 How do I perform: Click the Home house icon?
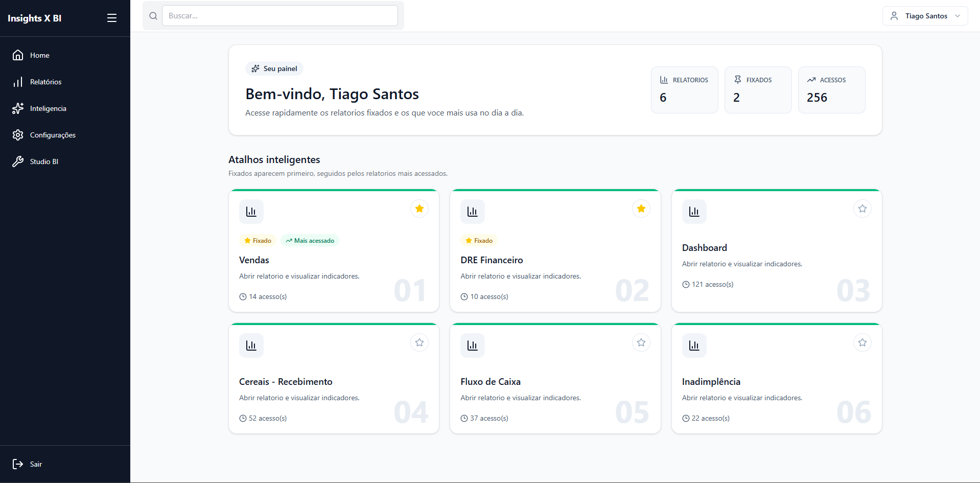[18, 55]
